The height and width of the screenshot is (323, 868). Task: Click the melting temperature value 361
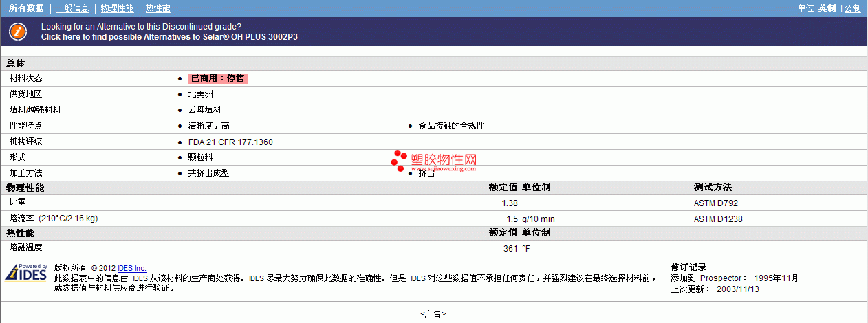click(510, 249)
